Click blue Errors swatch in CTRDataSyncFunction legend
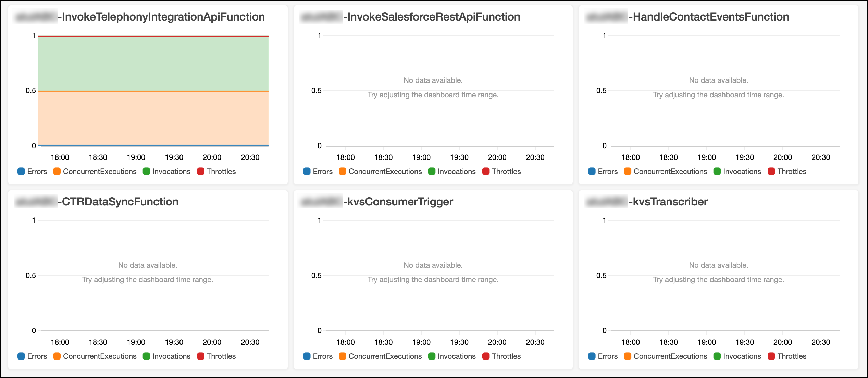 (21, 356)
